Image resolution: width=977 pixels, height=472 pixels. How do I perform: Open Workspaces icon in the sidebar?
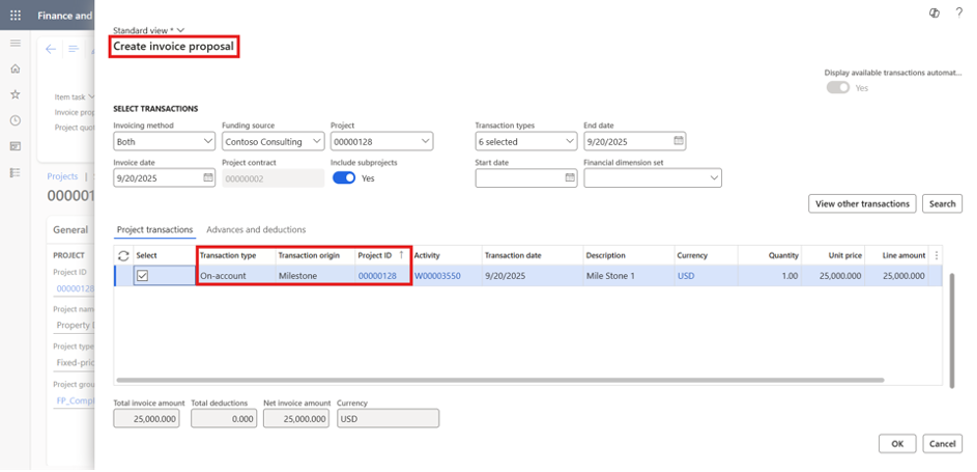coord(16,146)
